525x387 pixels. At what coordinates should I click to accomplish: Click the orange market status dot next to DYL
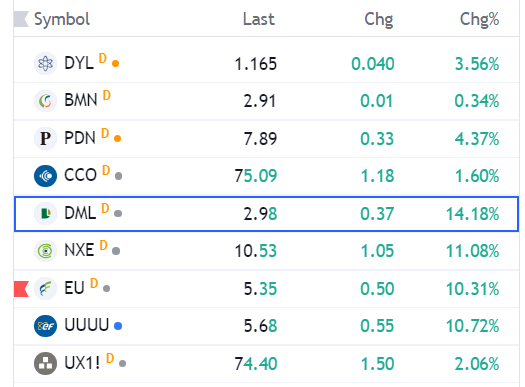pyautogui.click(x=116, y=64)
